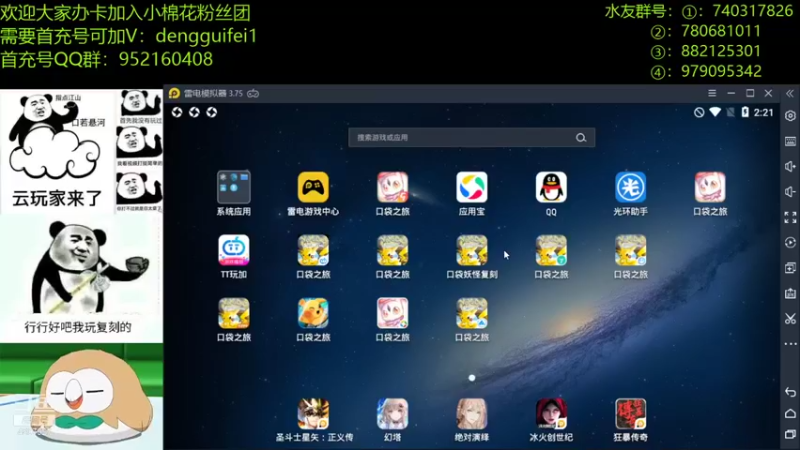This screenshot has height=450, width=800.
Task: Tap the Android back arrow button
Action: [790, 392]
